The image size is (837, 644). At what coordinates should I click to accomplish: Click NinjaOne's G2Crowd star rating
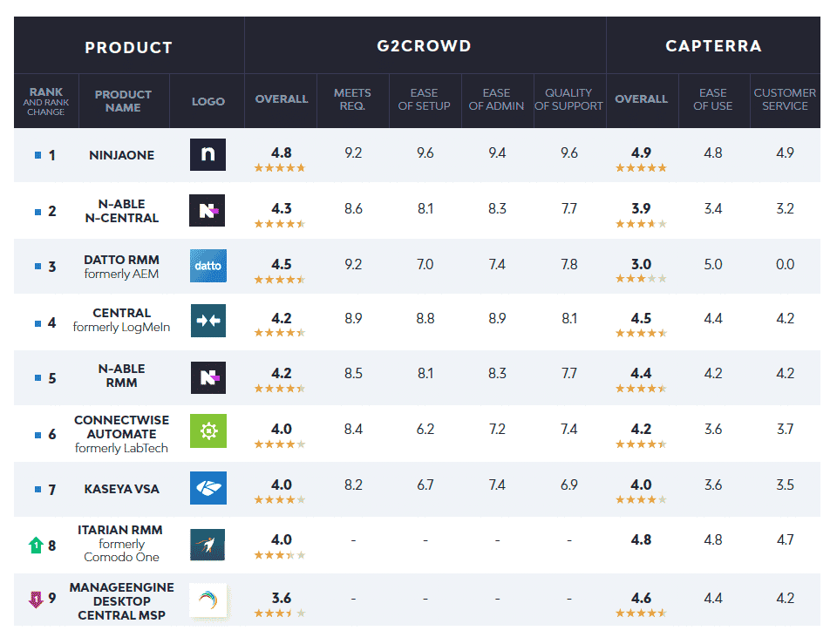280,168
